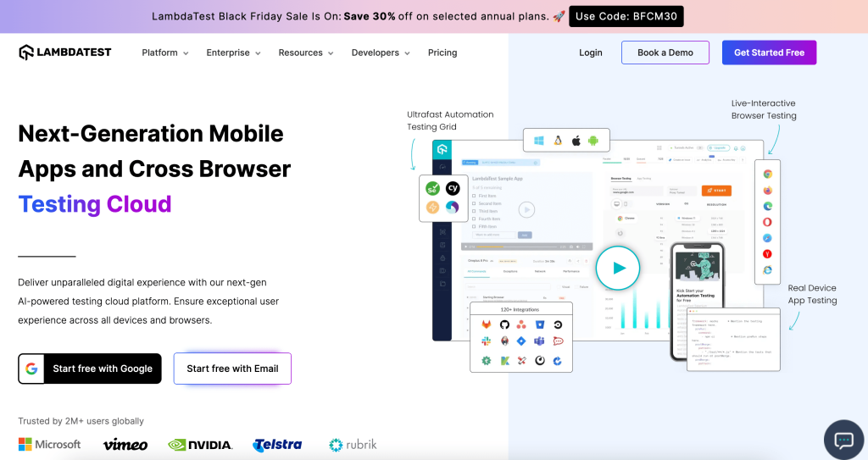Screen dimensions: 868x460
Task: Click the GitHub icon in integrations card
Action: point(504,325)
